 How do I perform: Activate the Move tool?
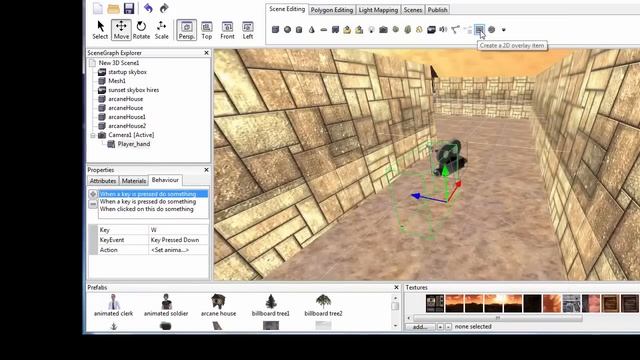(x=121, y=30)
